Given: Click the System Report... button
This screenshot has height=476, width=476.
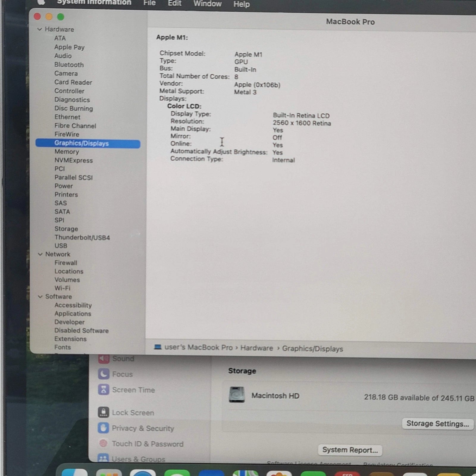Looking at the screenshot, I should (x=350, y=450).
